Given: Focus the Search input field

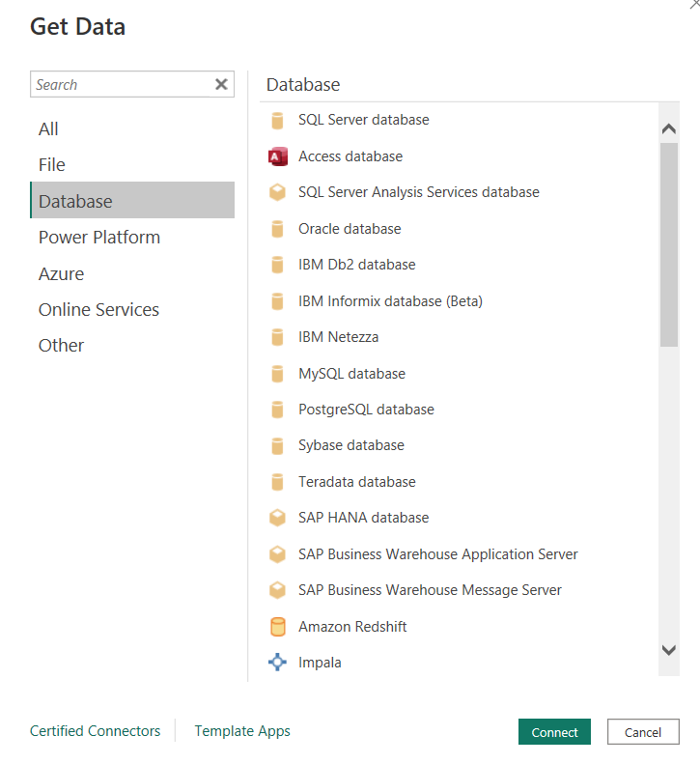Looking at the screenshot, I should click(x=121, y=85).
